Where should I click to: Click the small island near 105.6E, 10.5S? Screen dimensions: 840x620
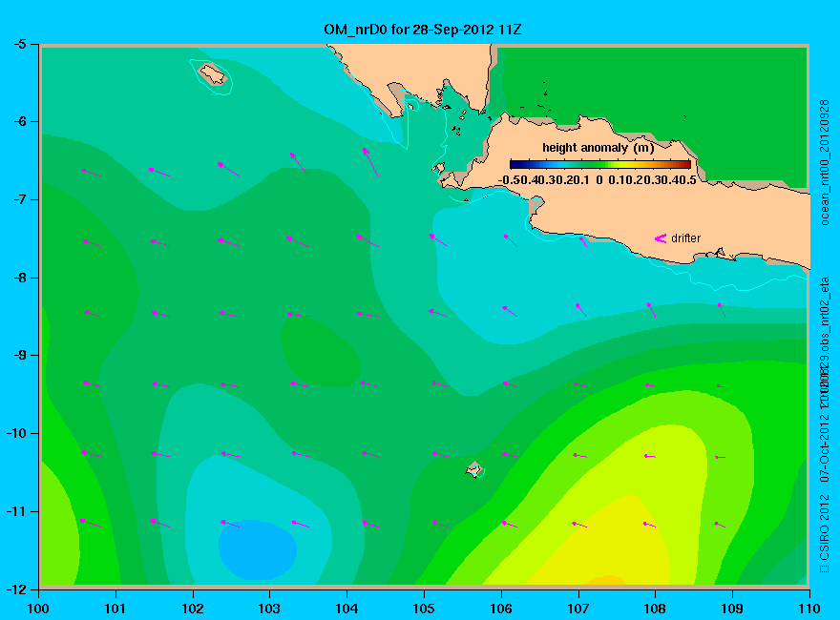pos(474,469)
